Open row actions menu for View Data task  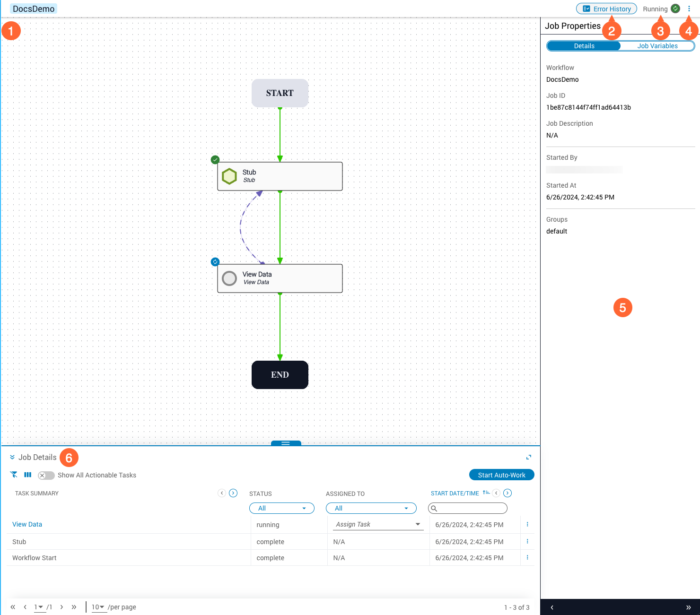[527, 524]
